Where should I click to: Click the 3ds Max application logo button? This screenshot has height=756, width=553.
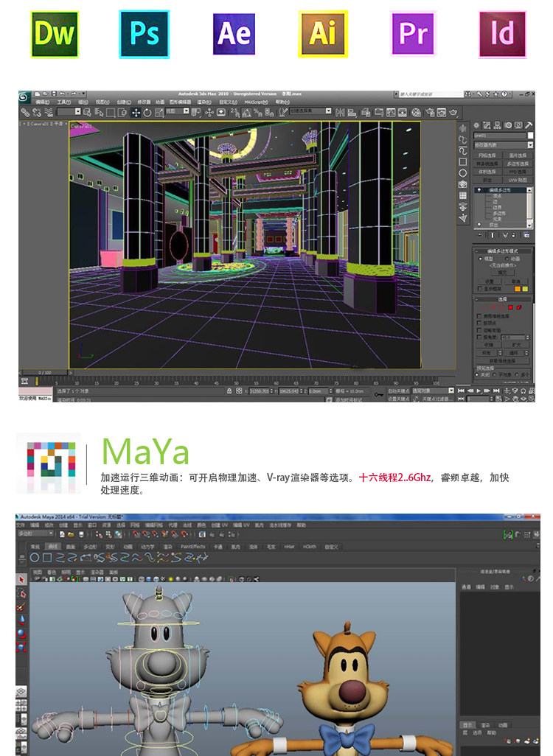pyautogui.click(x=24, y=97)
